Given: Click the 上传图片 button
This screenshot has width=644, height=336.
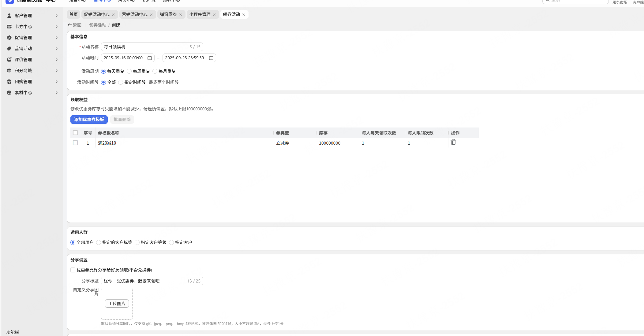Looking at the screenshot, I should pyautogui.click(x=117, y=304).
